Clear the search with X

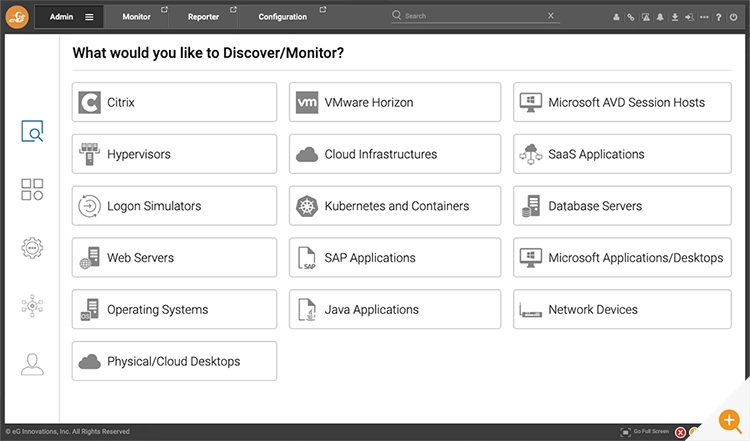(551, 16)
